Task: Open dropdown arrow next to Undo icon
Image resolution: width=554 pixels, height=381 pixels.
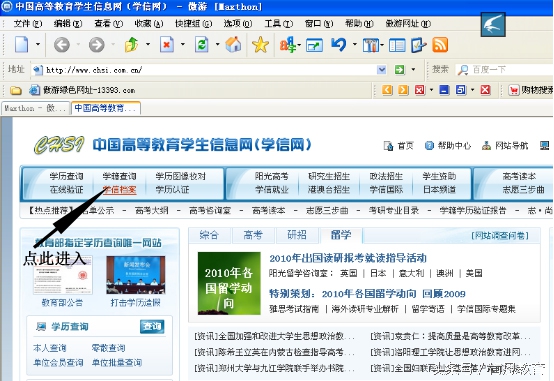Action: [354, 45]
